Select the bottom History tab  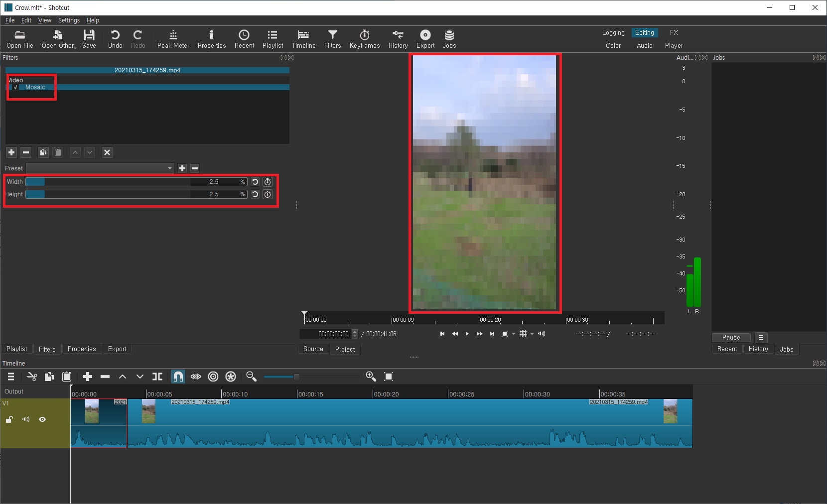(x=758, y=349)
